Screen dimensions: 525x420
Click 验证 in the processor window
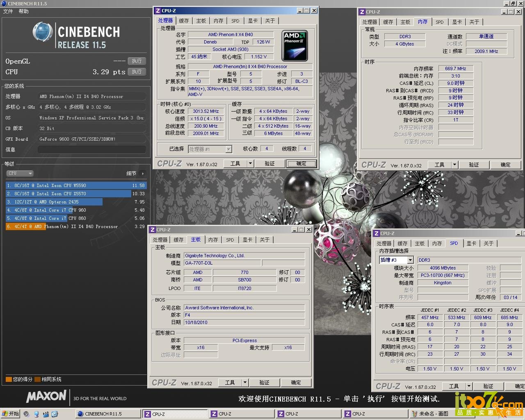269,164
